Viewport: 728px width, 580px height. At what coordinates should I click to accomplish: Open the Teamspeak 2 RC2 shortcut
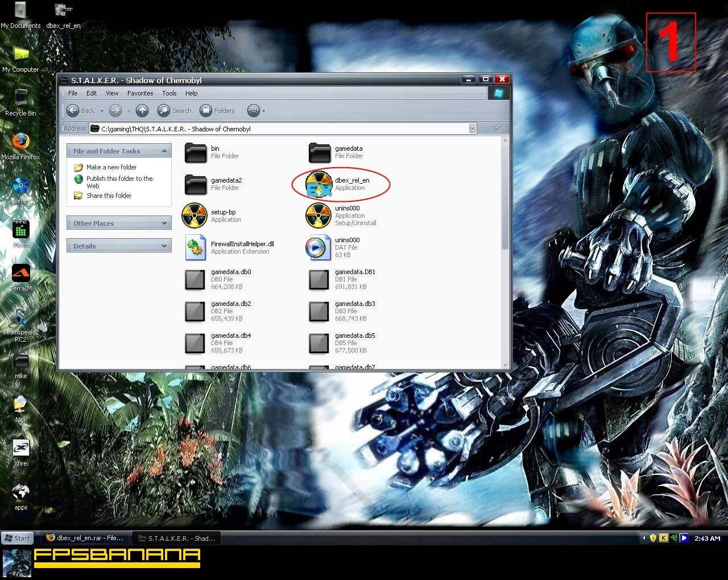pyautogui.click(x=20, y=317)
